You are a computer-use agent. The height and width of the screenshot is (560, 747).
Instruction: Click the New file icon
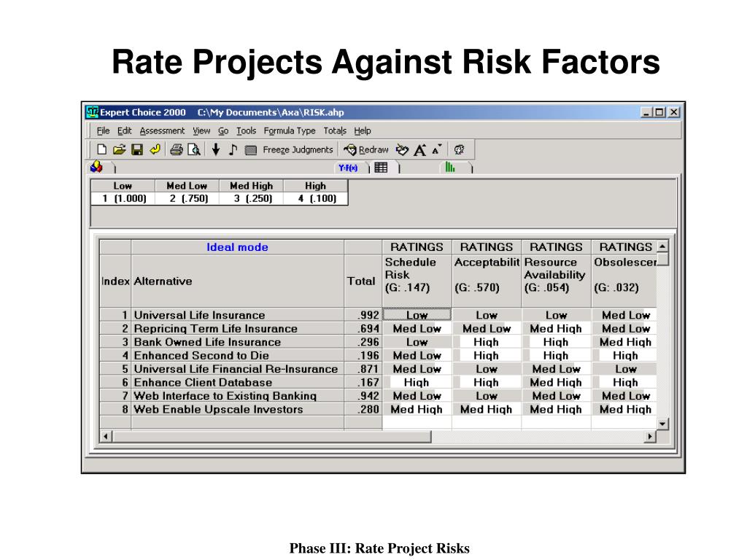pos(101,149)
